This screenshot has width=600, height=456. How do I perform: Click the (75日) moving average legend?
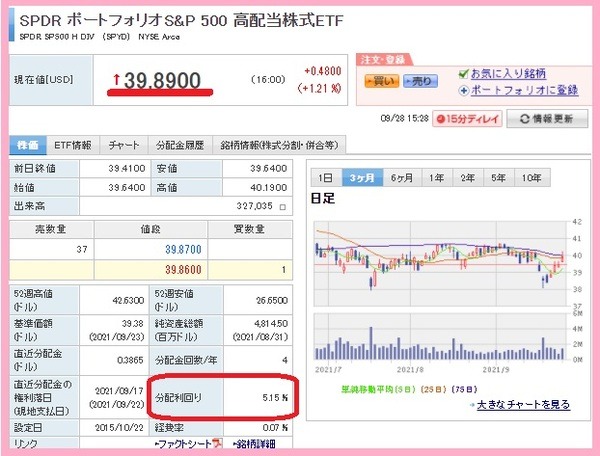465,389
